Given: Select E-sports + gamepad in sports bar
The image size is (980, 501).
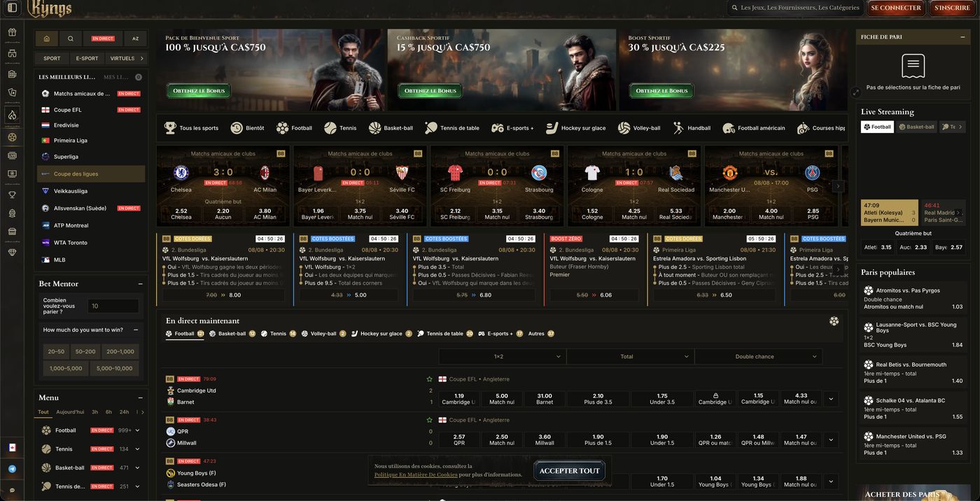Looking at the screenshot, I should click(512, 128).
